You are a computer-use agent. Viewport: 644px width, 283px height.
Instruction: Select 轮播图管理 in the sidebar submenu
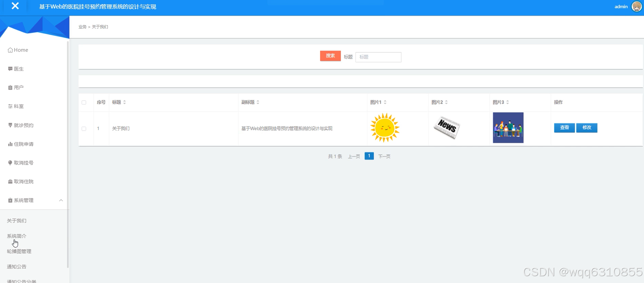(19, 251)
